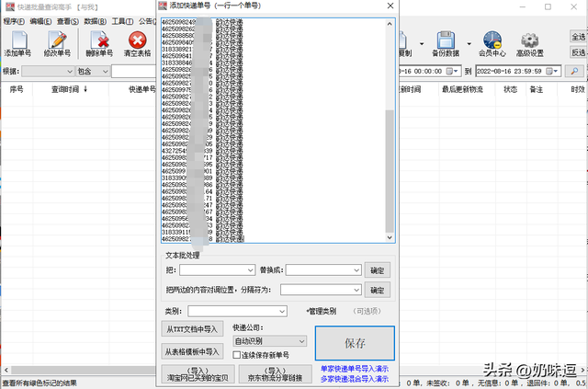Click the scroll down arrow in number list
Image resolution: width=588 pixels, height=389 pixels.
click(390, 237)
